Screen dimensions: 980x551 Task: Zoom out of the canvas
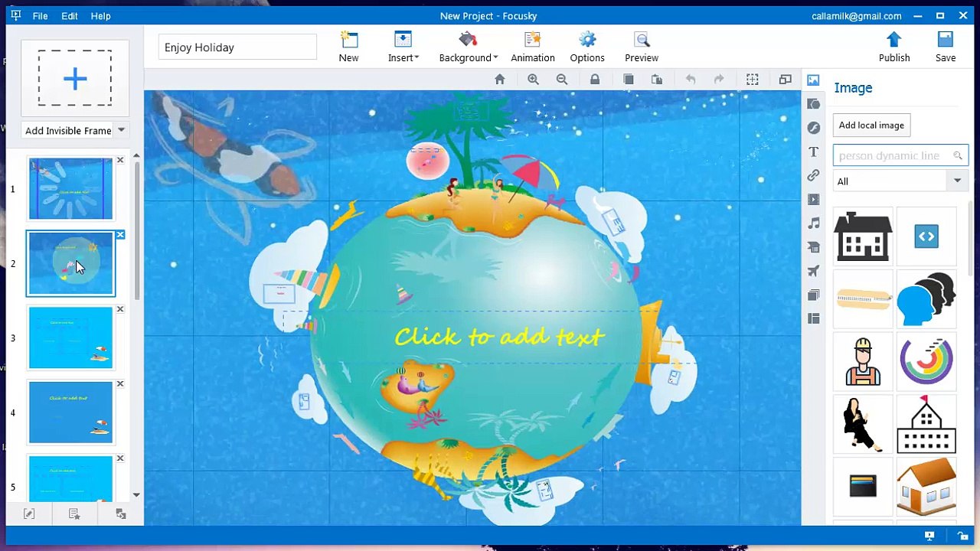point(562,80)
